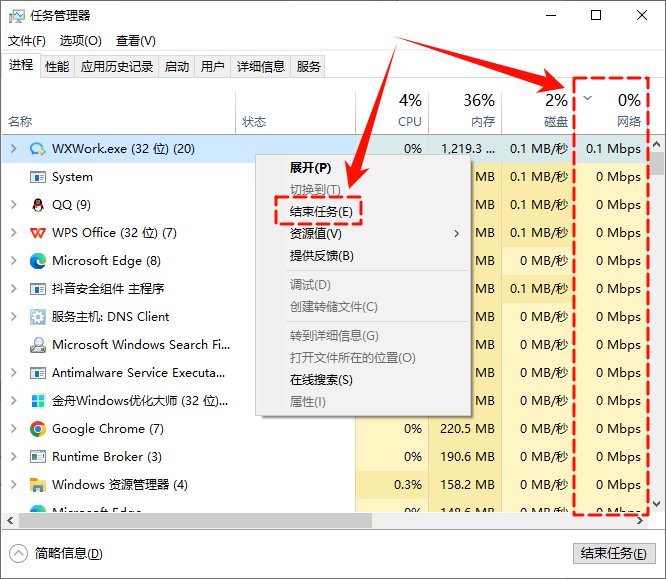The width and height of the screenshot is (666, 579).
Task: Open the 选项(O) menu
Action: (81, 41)
